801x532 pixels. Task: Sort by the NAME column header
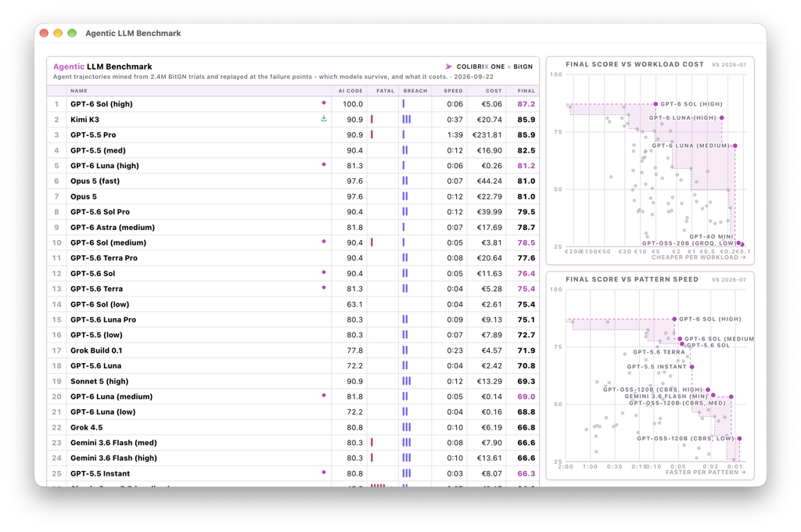(79, 91)
